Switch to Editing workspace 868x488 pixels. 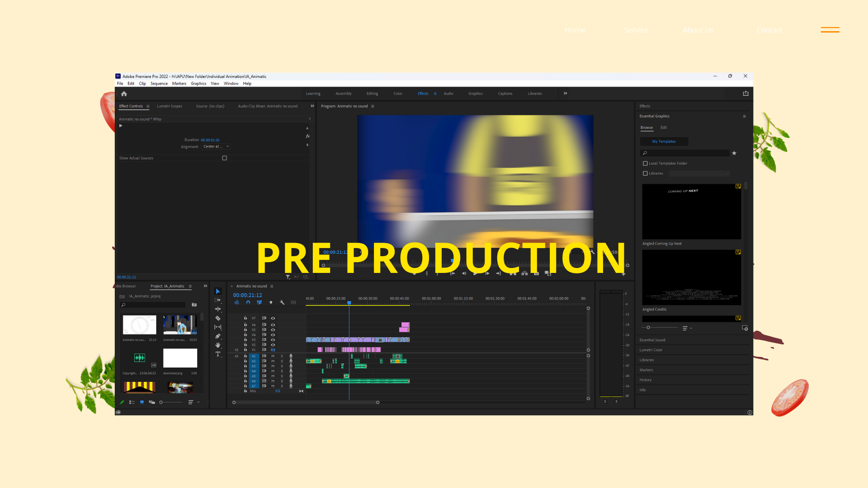point(372,94)
